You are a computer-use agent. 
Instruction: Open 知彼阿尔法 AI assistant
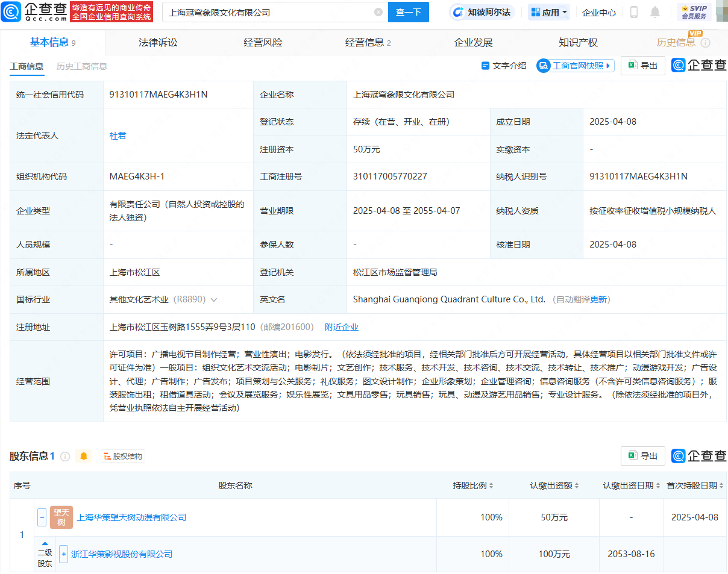point(482,12)
